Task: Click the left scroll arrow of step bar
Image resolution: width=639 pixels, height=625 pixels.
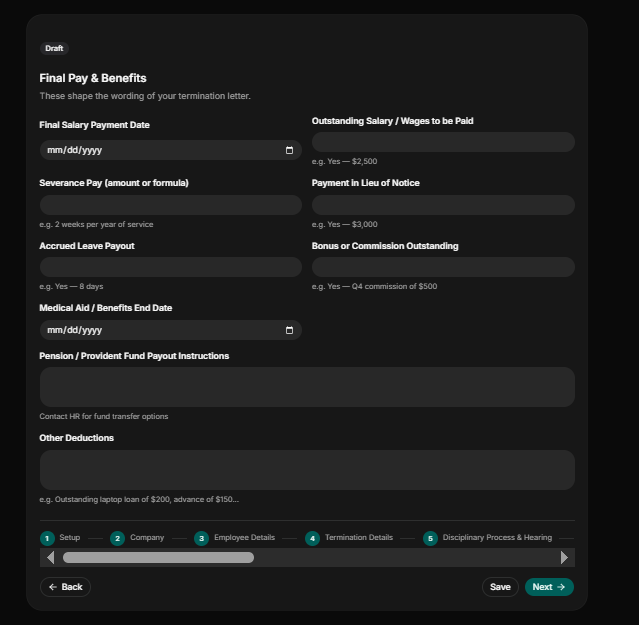Action: (51, 557)
